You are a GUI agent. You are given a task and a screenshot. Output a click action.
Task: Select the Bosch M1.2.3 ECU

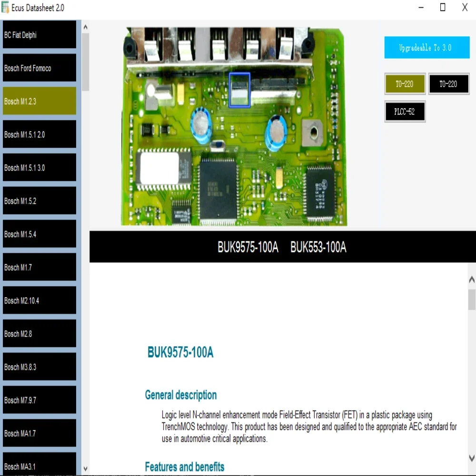tap(40, 101)
